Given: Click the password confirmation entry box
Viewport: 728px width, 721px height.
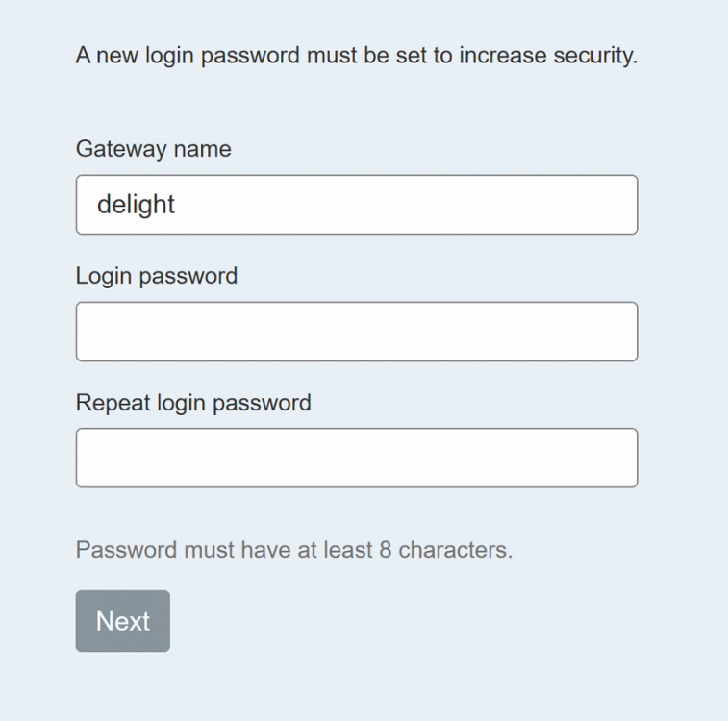Looking at the screenshot, I should [x=356, y=458].
